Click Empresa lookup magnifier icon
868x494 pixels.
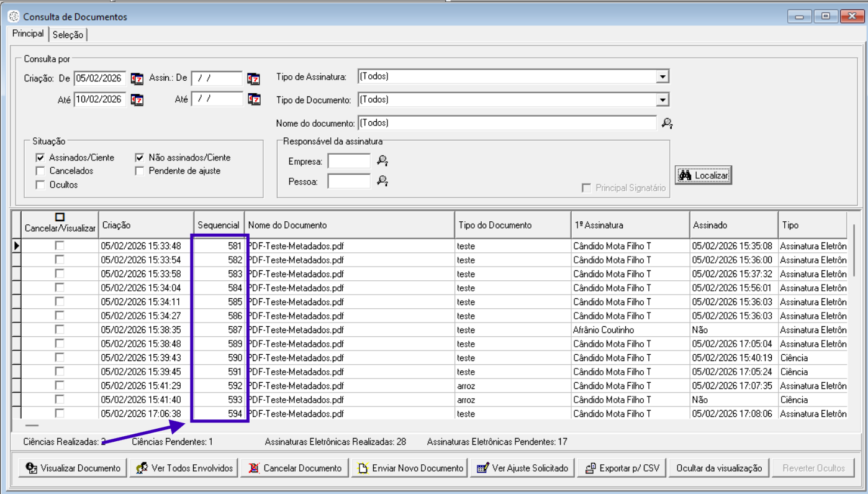point(382,162)
